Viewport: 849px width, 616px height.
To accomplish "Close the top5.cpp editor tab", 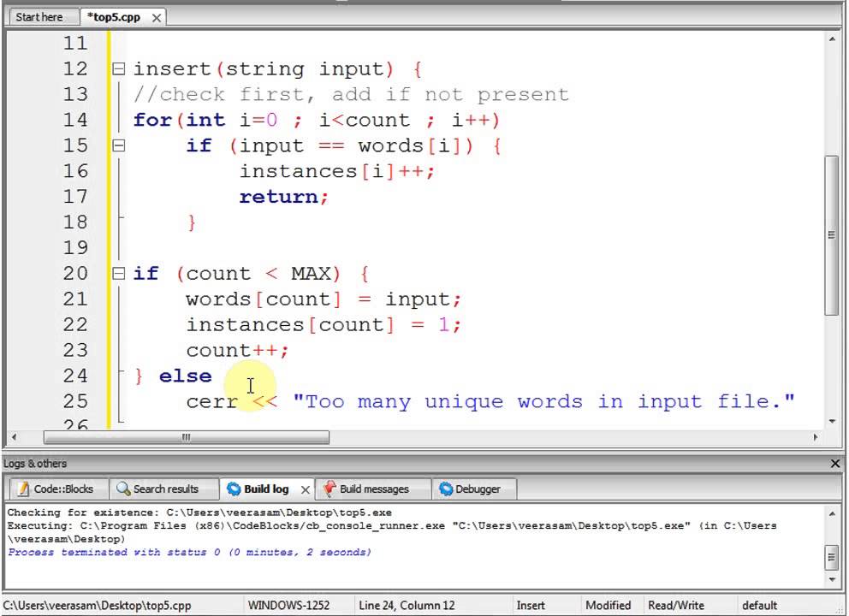I will [157, 18].
